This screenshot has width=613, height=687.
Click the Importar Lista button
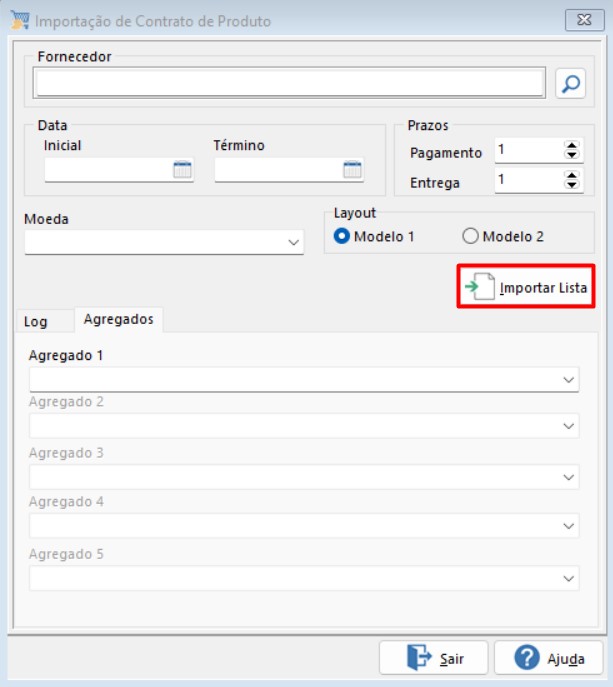(526, 286)
